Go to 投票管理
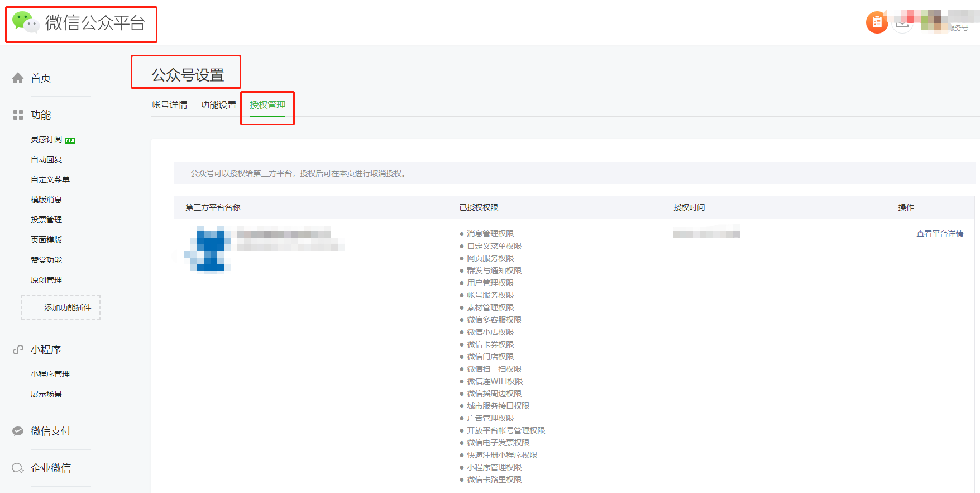Screen dimensions: 980x493 [x=46, y=220]
